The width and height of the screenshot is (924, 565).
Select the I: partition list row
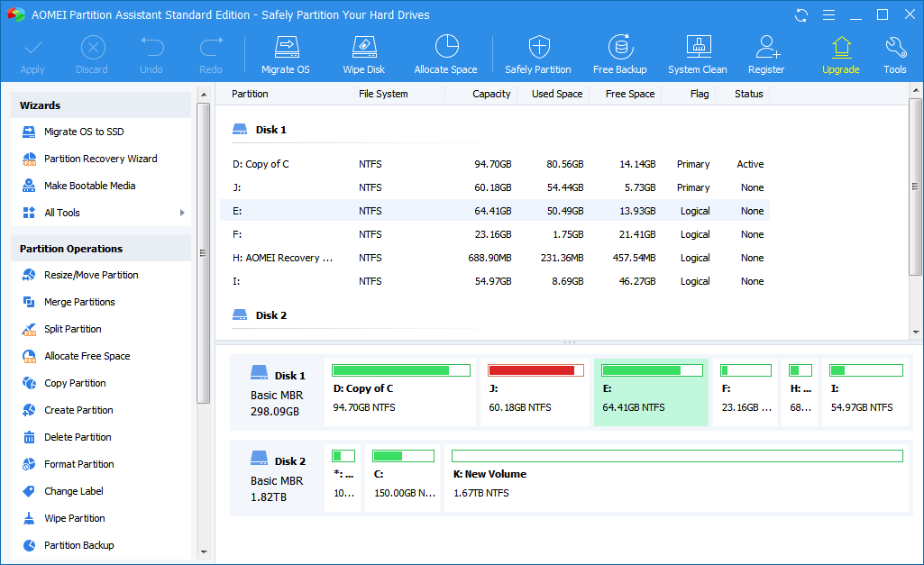(495, 282)
